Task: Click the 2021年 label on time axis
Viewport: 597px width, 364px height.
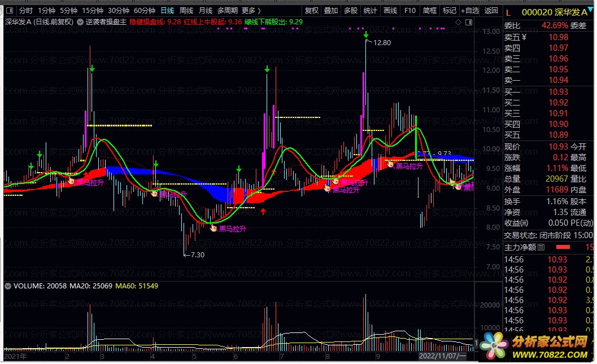Action: 16,357
